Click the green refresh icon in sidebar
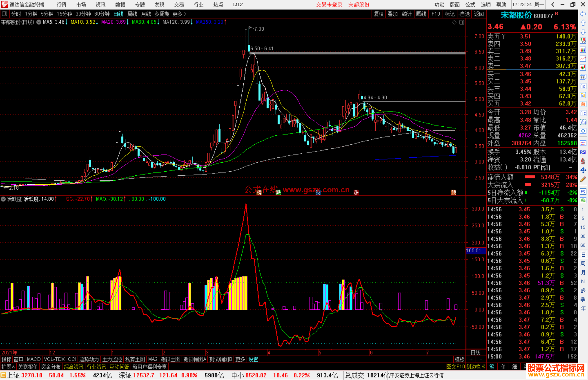Viewport: 588px width, 380px height. tap(583, 200)
